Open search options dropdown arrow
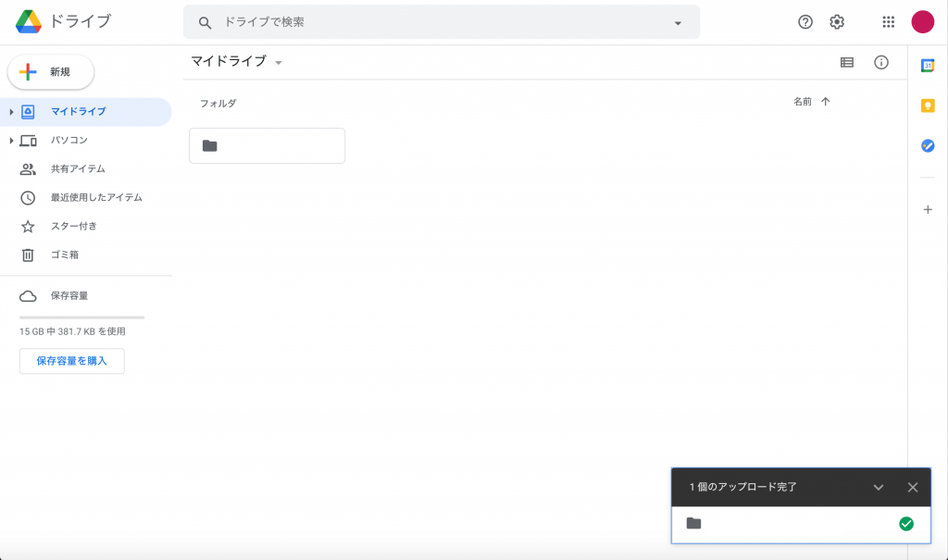This screenshot has width=948, height=560. click(678, 23)
